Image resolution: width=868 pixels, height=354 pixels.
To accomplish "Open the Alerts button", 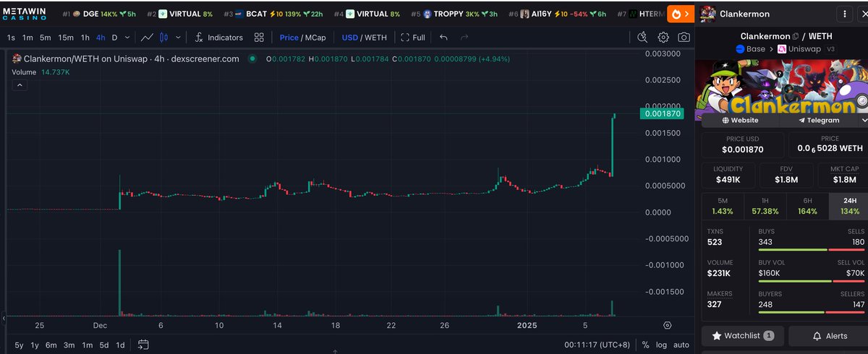I will click(x=830, y=336).
